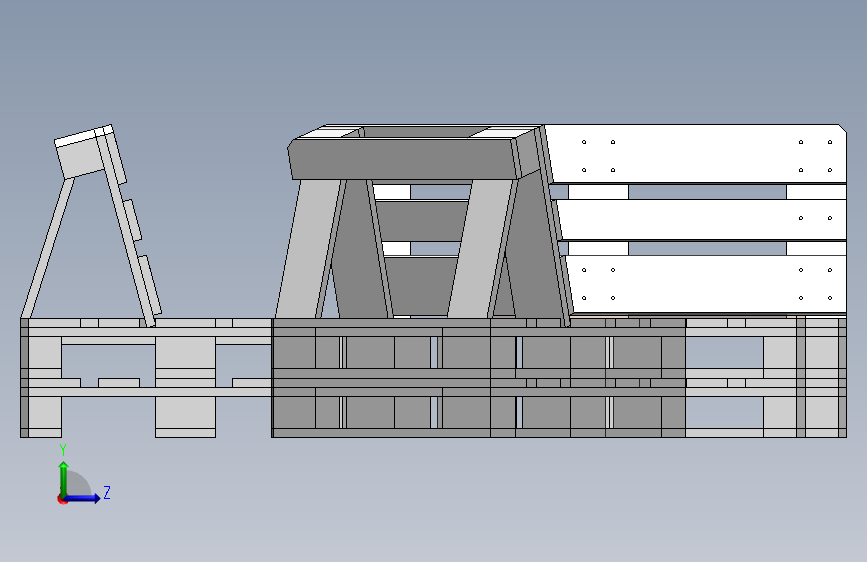Select the thin left leg of the left A-frame

pyautogui.click(x=47, y=248)
